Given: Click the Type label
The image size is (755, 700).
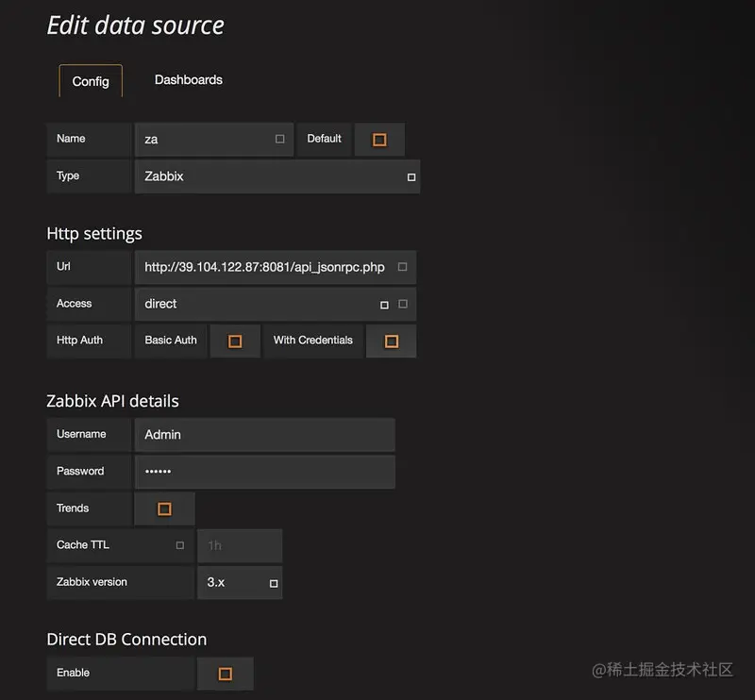Looking at the screenshot, I should pos(68,175).
